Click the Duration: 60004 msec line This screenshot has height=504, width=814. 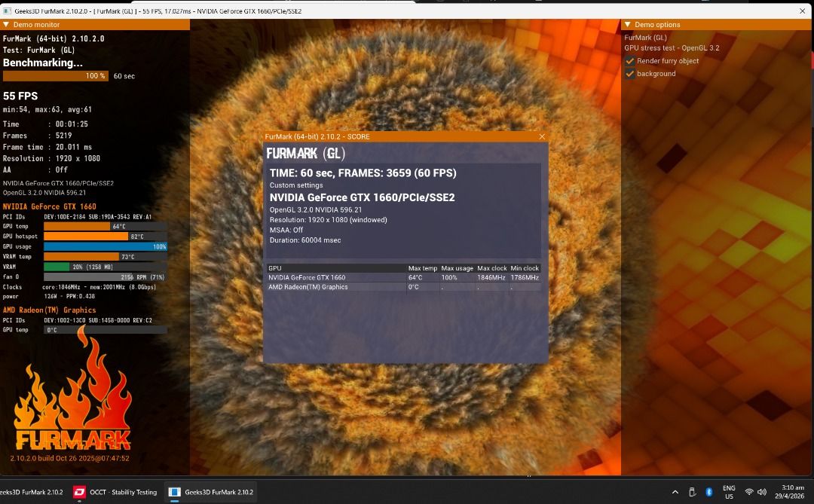pyautogui.click(x=305, y=240)
